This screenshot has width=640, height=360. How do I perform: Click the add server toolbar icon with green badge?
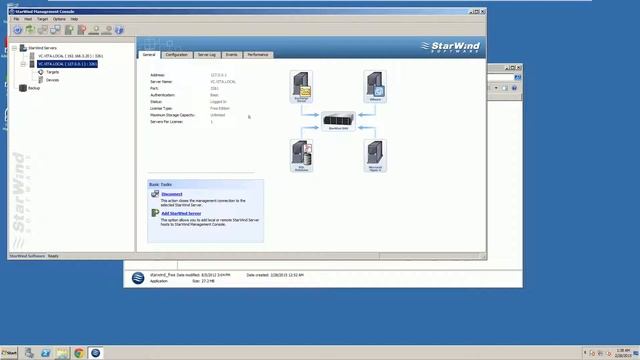69,30
